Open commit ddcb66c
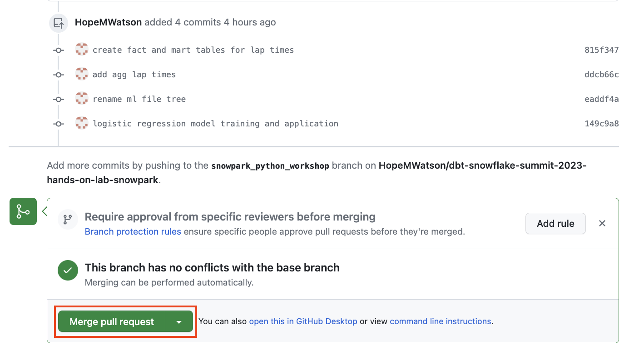Viewport: 644px width, 351px height. (601, 74)
